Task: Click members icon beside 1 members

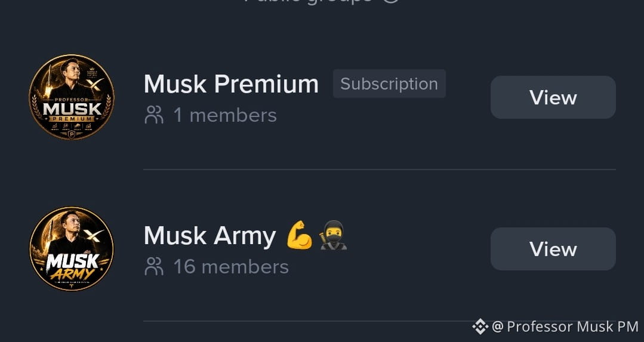Action: pyautogui.click(x=154, y=115)
